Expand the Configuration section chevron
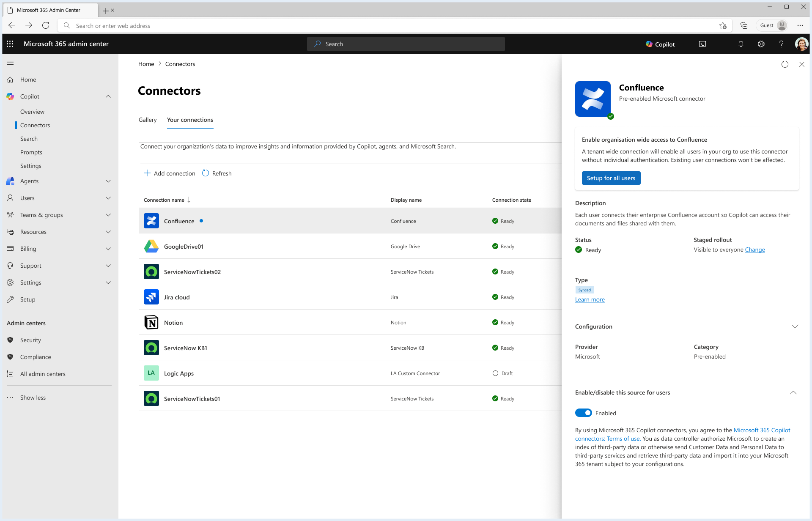Screen dimensions: 812x521 coord(795,326)
